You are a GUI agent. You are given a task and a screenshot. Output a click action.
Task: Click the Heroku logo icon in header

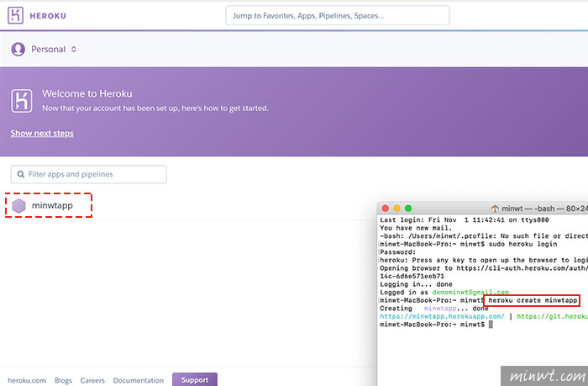15,15
